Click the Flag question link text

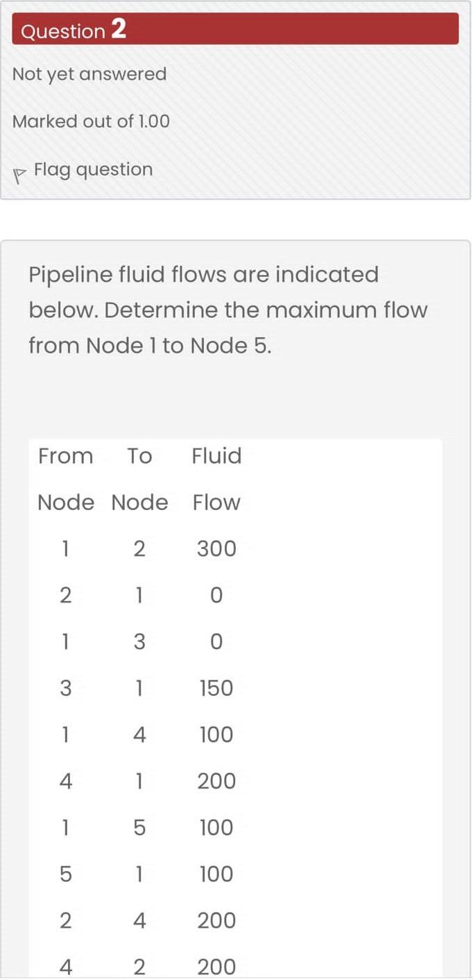[93, 169]
